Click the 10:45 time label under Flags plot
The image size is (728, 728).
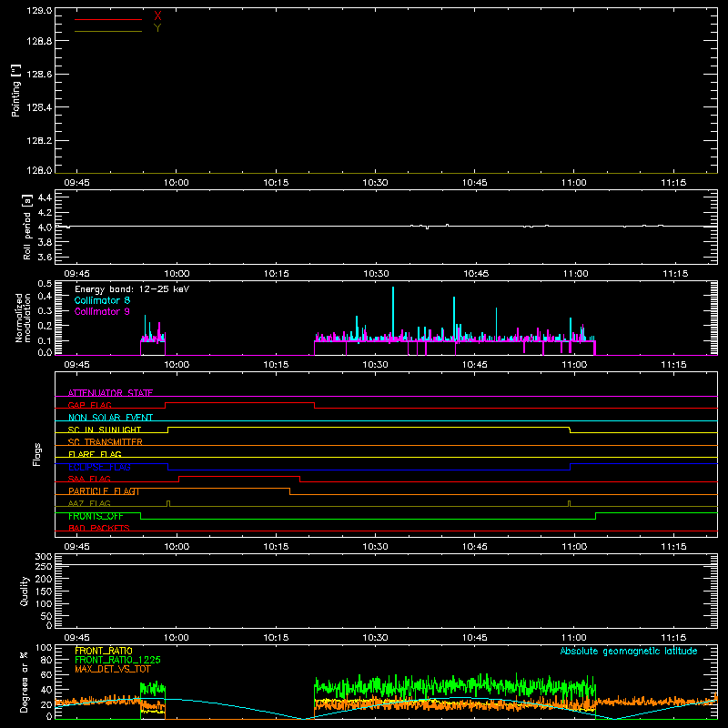tap(474, 547)
